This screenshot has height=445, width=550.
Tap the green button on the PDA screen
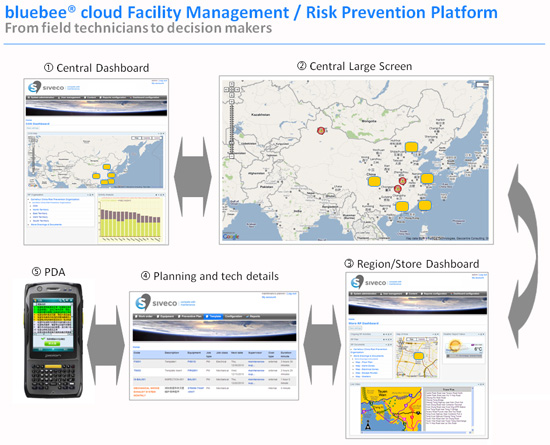(52, 344)
